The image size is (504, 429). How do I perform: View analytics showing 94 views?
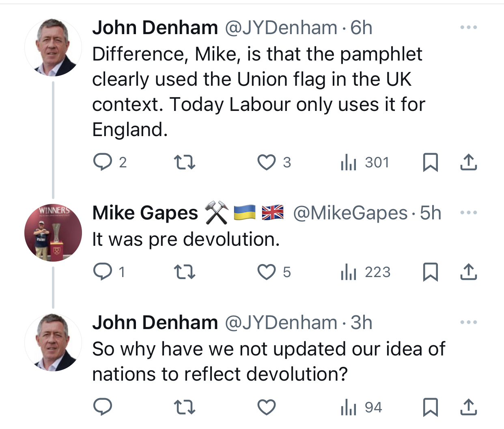pyautogui.click(x=362, y=407)
